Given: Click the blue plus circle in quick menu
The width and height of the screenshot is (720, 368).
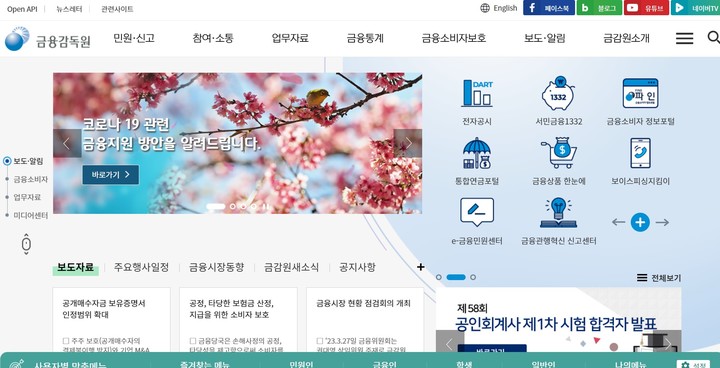Looking at the screenshot, I should click(x=640, y=222).
